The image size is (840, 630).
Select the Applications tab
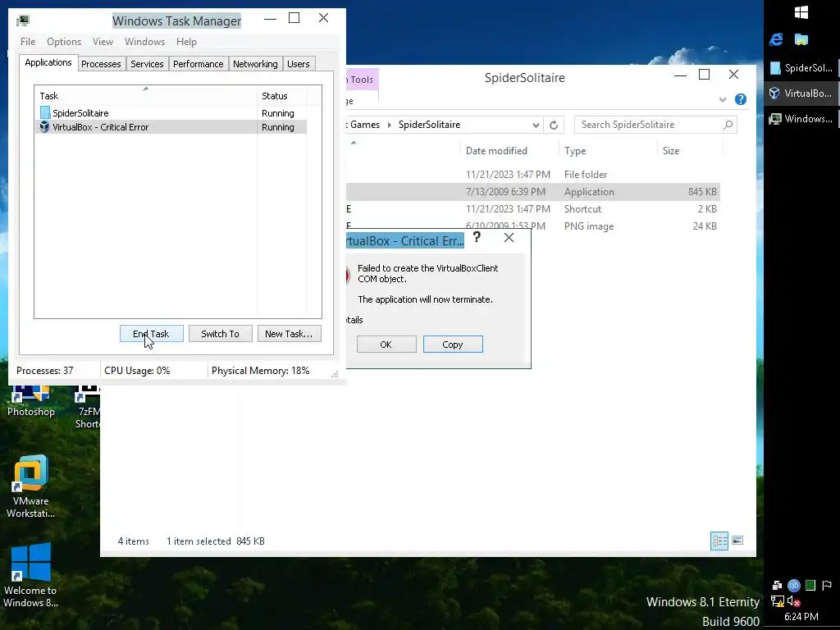pyautogui.click(x=48, y=62)
